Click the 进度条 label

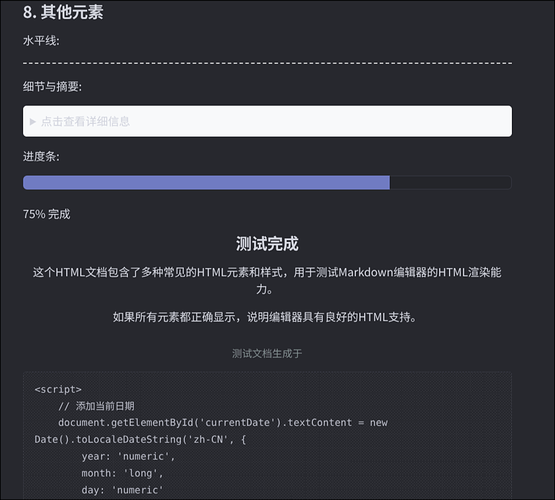(x=41, y=156)
